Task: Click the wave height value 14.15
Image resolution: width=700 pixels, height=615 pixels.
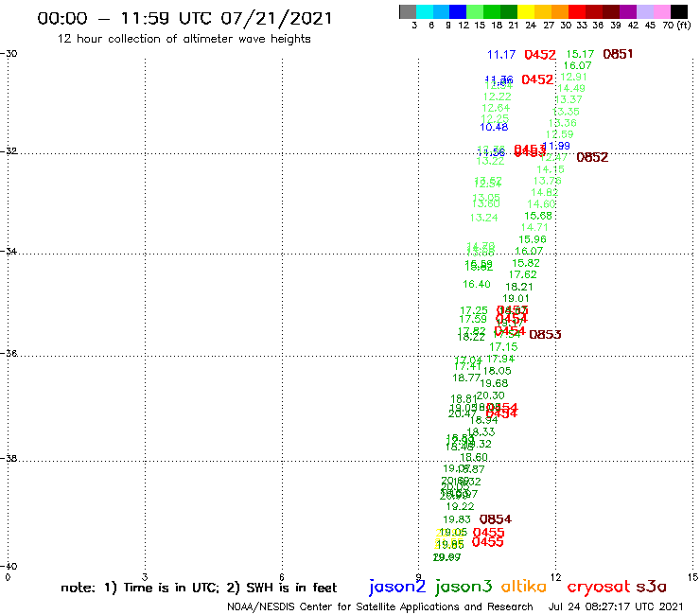Action: click(551, 169)
